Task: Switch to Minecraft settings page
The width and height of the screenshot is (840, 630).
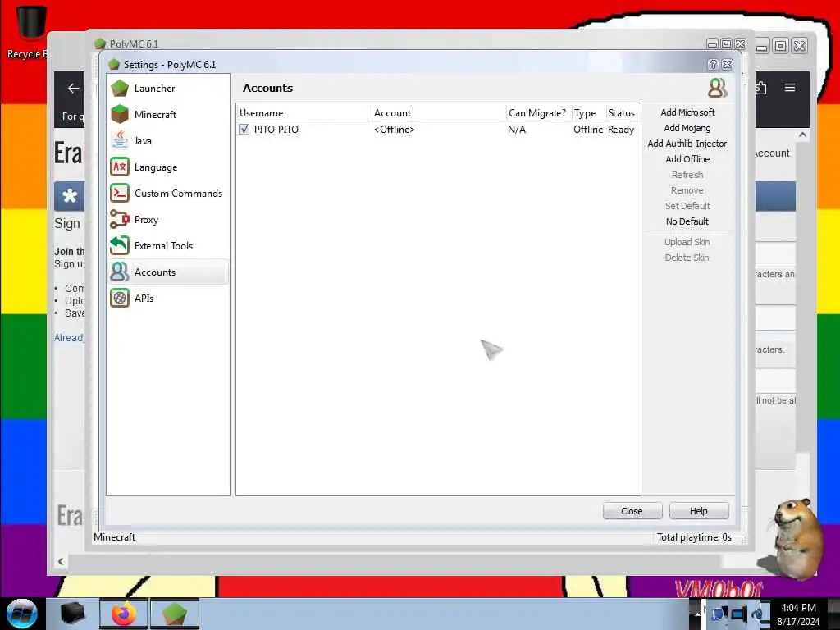Action: 168,115
